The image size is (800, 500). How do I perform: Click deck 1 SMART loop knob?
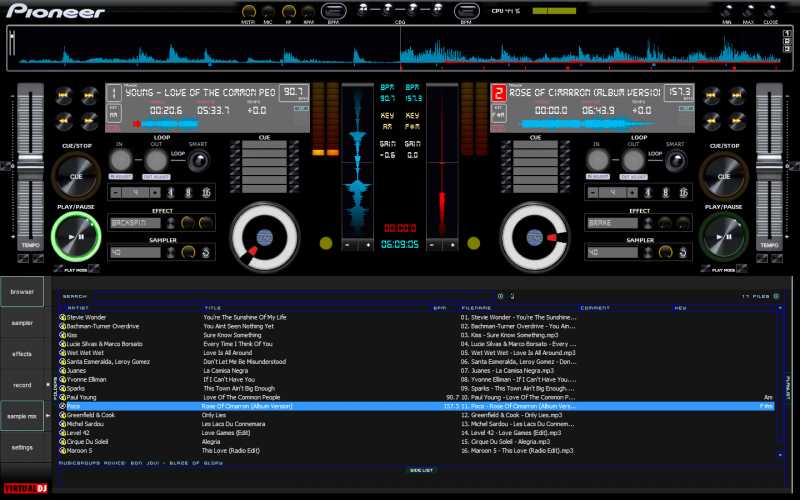click(198, 161)
